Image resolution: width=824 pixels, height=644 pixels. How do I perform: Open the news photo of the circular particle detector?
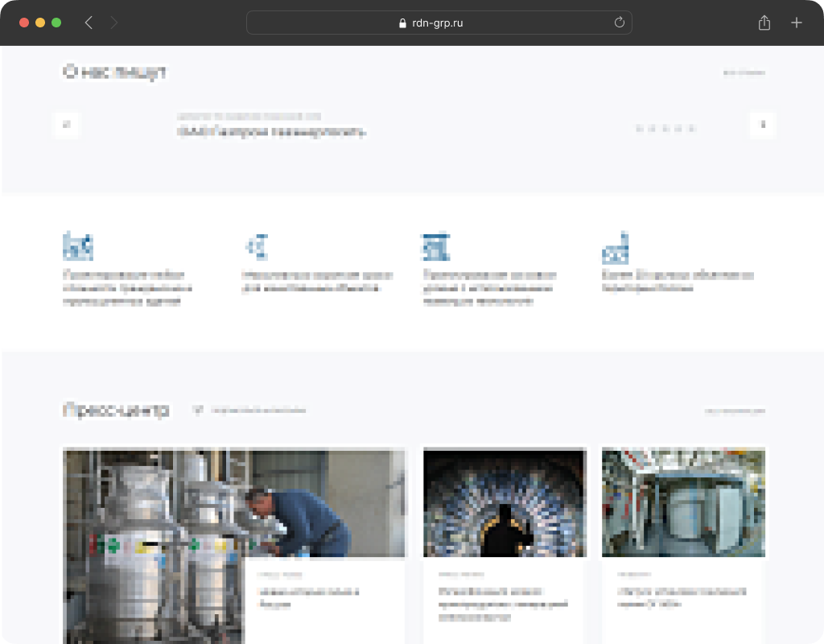(x=505, y=503)
